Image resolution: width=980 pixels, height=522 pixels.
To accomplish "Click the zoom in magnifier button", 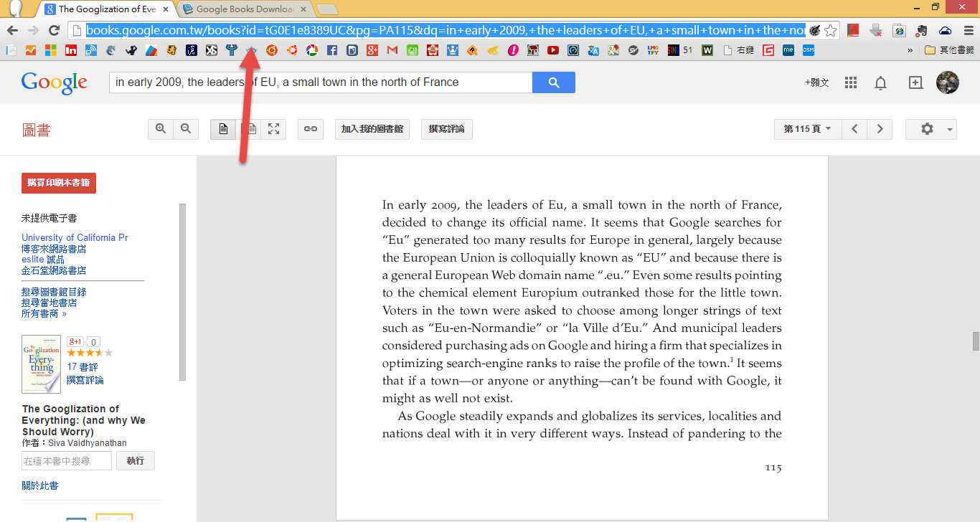I will (x=161, y=129).
